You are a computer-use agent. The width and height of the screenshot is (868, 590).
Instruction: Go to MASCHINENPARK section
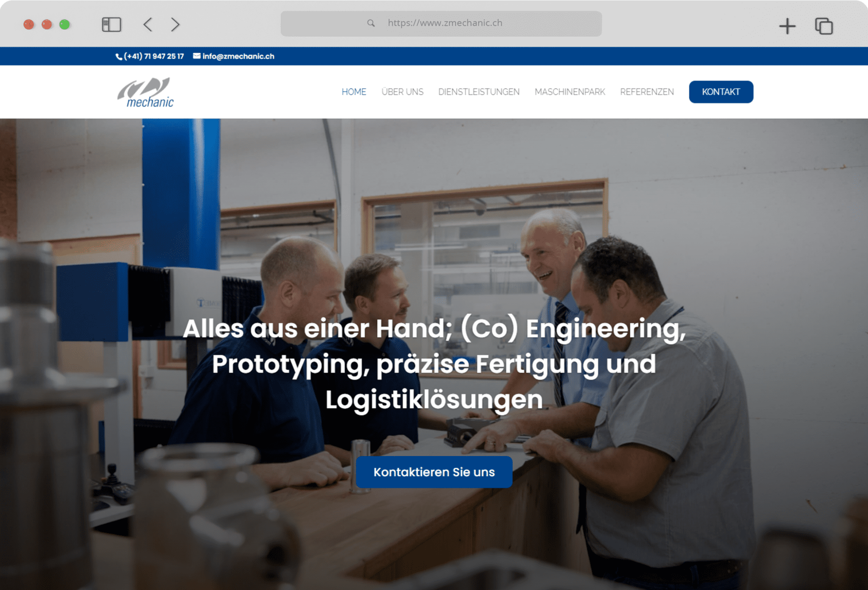coord(570,92)
